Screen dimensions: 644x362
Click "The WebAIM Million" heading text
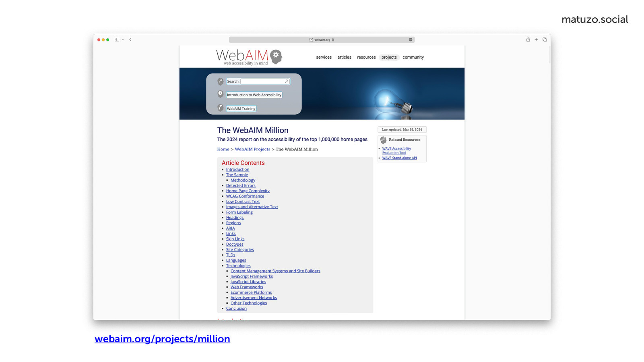pyautogui.click(x=253, y=130)
